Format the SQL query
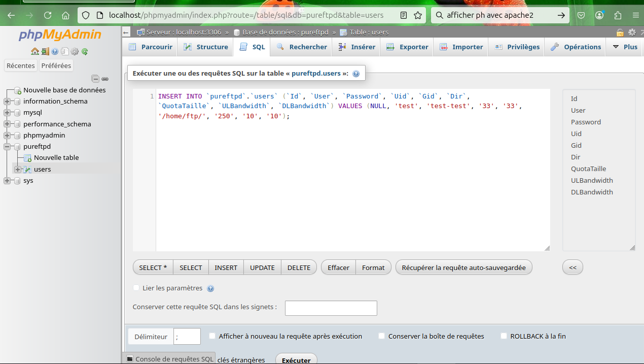Image resolution: width=644 pixels, height=364 pixels. coord(374,268)
